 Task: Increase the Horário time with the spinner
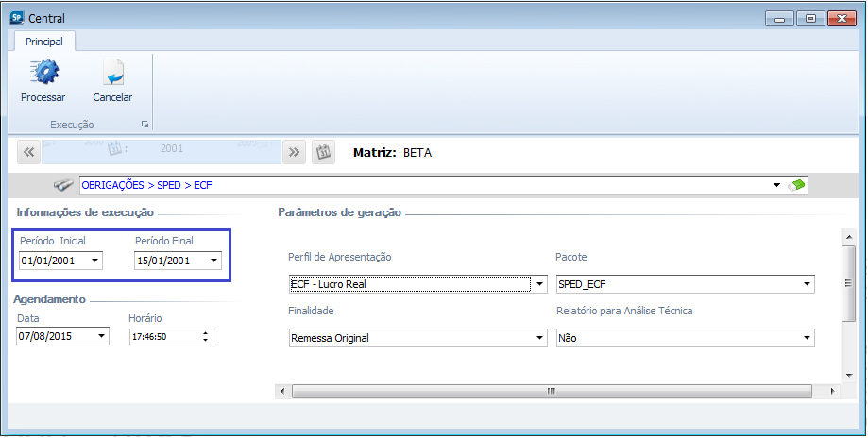coord(207,332)
